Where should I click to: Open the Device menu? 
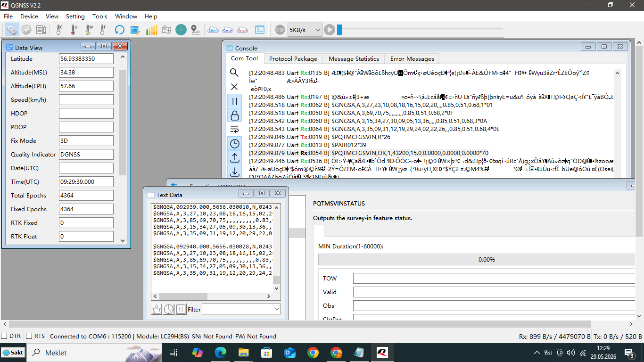pyautogui.click(x=29, y=16)
